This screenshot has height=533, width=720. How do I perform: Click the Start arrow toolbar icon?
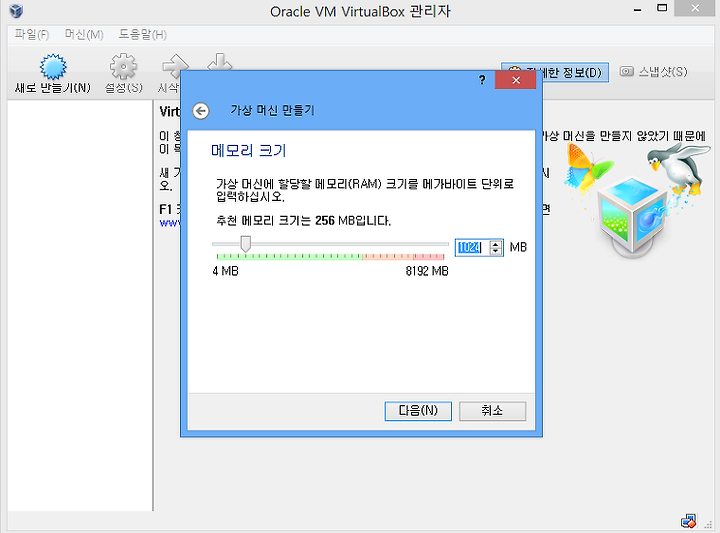(174, 64)
